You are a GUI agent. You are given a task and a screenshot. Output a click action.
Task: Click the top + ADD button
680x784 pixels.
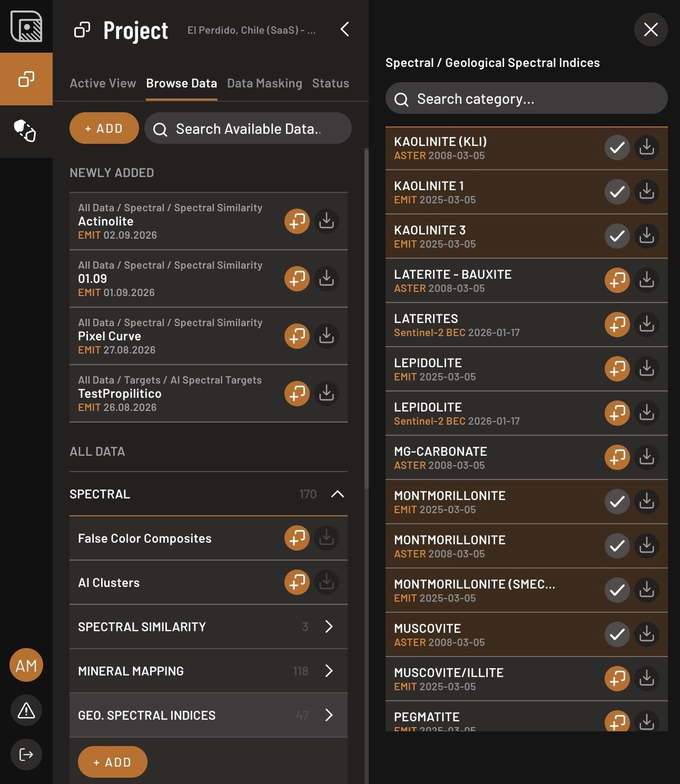(x=104, y=128)
